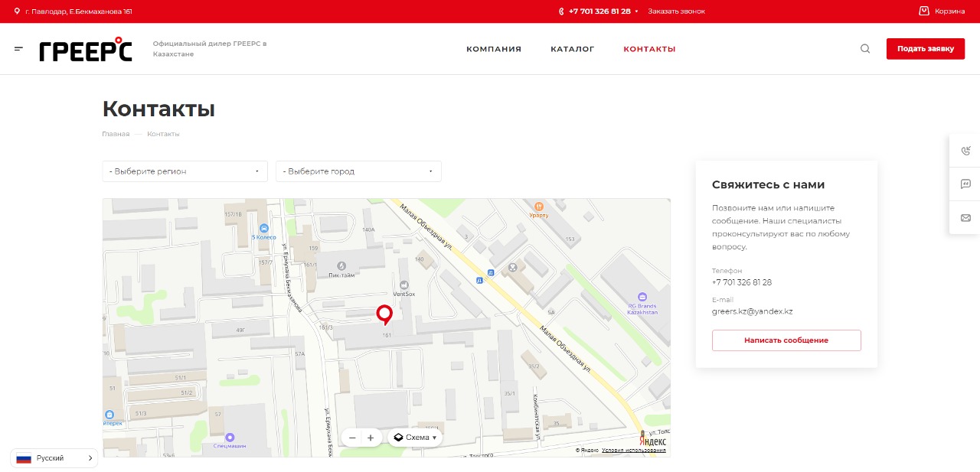The width and height of the screenshot is (980, 472).
Task: Open the Условия использования map link
Action: coord(634,451)
